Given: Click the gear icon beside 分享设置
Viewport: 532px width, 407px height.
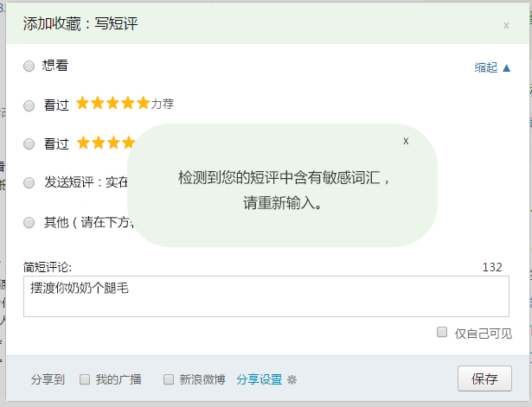Looking at the screenshot, I should pyautogui.click(x=292, y=379).
